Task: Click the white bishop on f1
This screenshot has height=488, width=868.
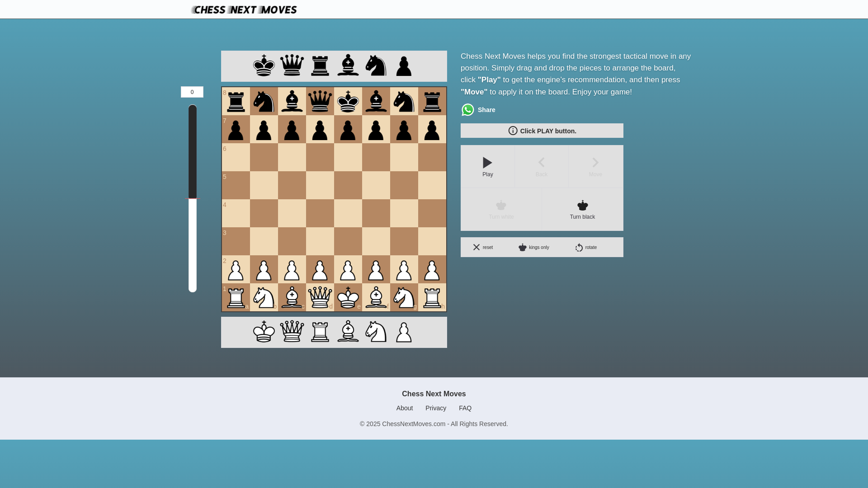Action: pos(376,297)
